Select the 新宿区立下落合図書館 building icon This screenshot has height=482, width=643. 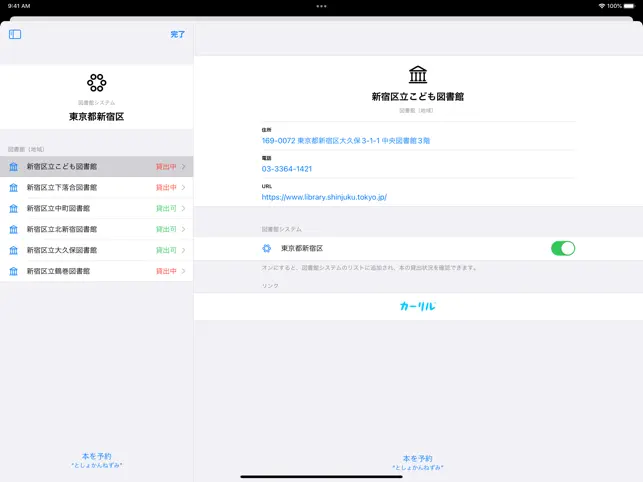[x=14, y=187]
